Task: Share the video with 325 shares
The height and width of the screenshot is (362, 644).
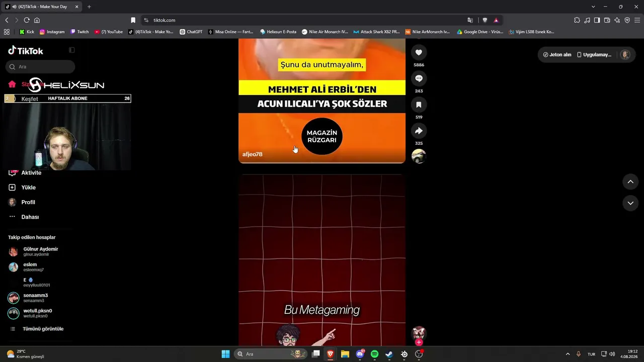Action: (419, 131)
